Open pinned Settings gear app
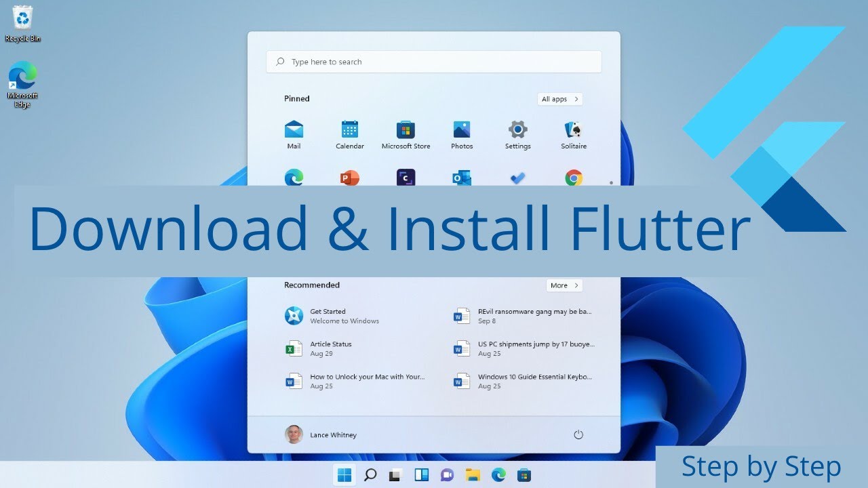 click(518, 135)
